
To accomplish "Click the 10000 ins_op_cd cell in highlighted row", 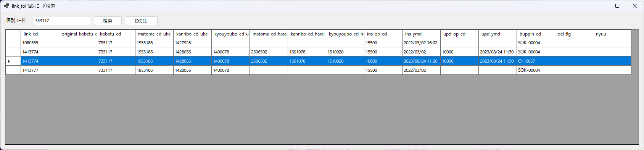I will click(x=383, y=61).
